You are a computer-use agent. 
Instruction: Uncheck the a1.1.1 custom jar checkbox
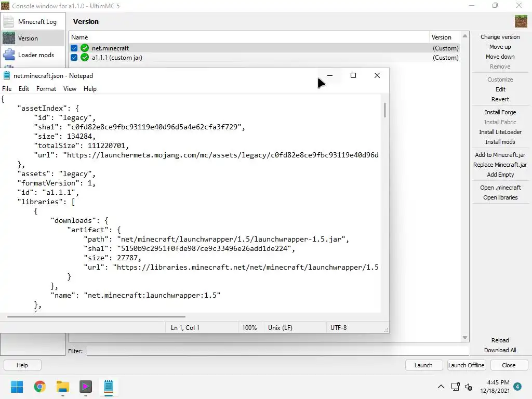pos(74,58)
